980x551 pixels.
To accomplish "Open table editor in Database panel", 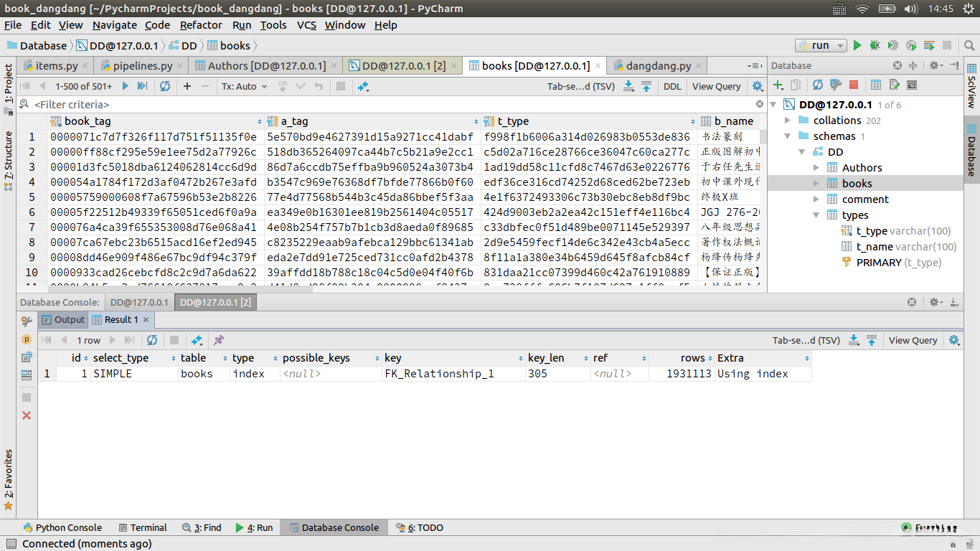I will click(876, 85).
